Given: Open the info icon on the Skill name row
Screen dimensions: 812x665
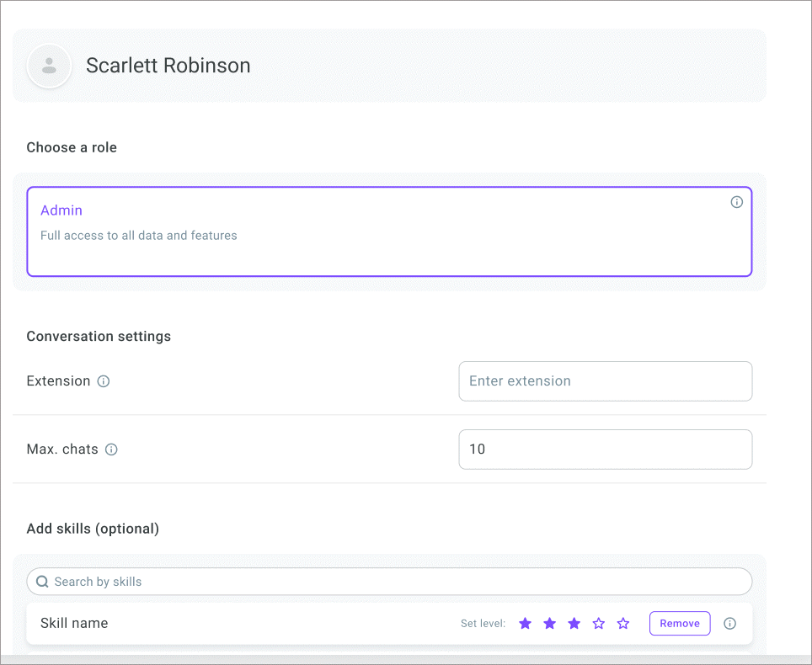Looking at the screenshot, I should coord(729,624).
